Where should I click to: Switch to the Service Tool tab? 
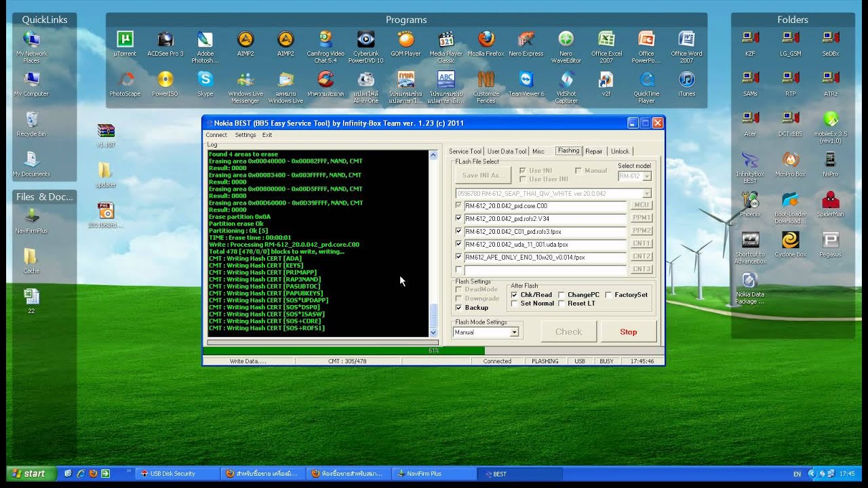coord(465,151)
